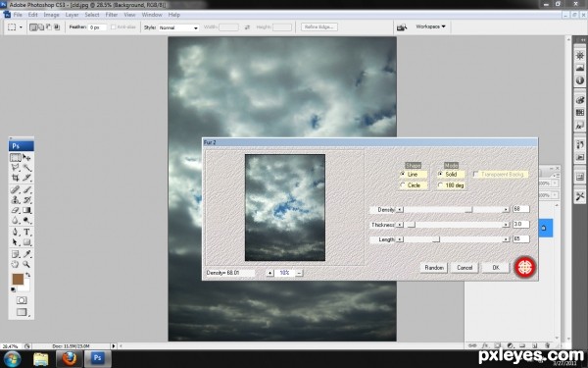Open the Tool Presets panel icon
This screenshot has width=588, height=368.
pyautogui.click(x=580, y=196)
